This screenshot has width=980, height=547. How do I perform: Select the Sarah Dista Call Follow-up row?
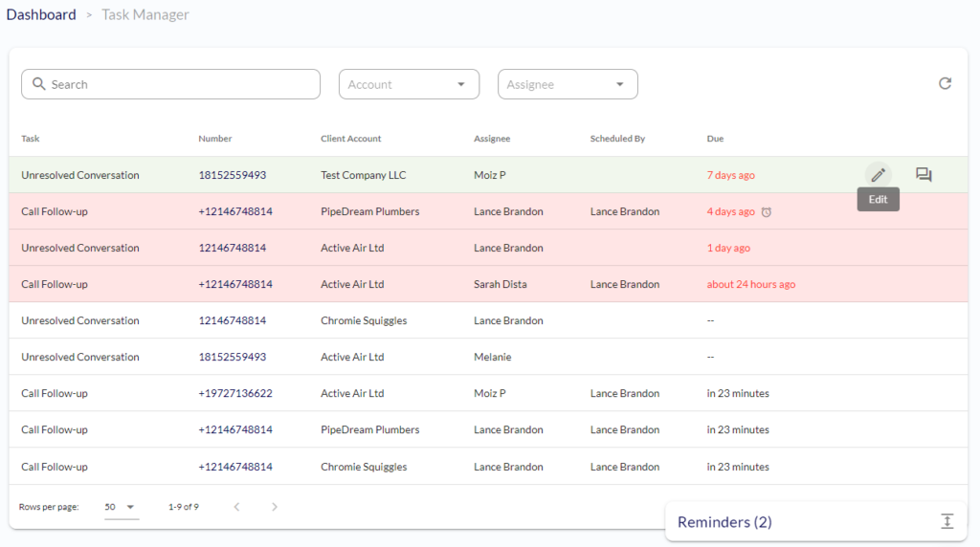[x=488, y=284]
